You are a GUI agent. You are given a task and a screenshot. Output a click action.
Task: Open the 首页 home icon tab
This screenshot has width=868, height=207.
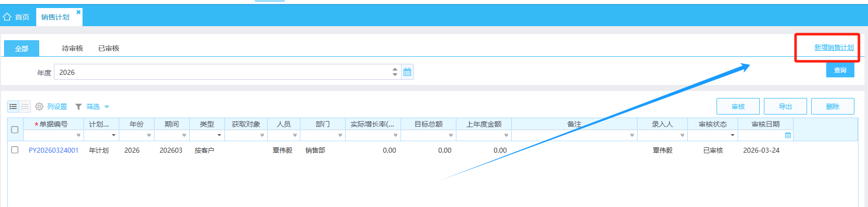(x=16, y=17)
